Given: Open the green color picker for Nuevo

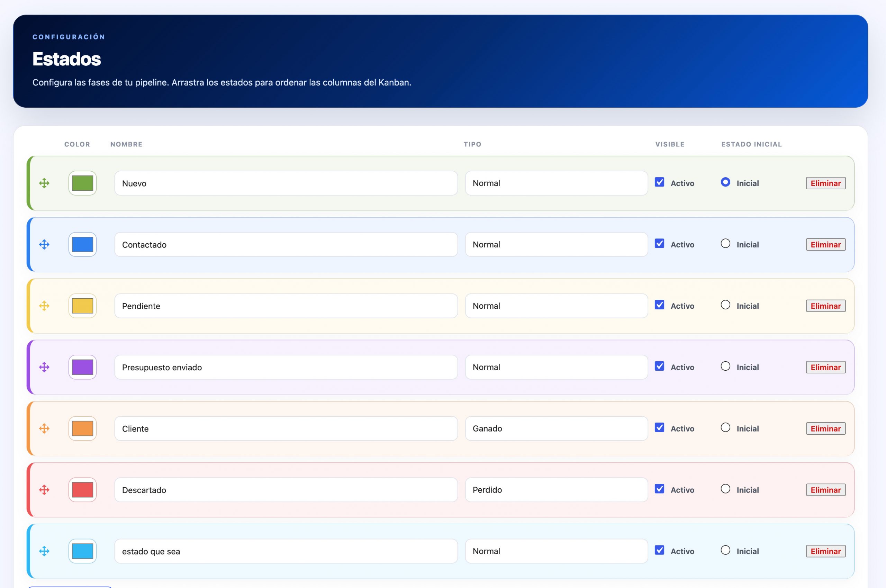Looking at the screenshot, I should pos(82,183).
